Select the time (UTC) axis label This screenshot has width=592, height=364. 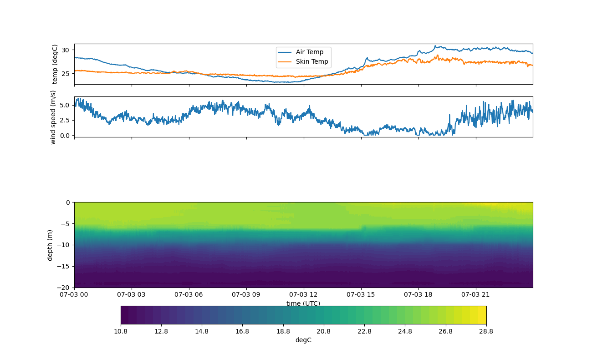[x=303, y=303]
